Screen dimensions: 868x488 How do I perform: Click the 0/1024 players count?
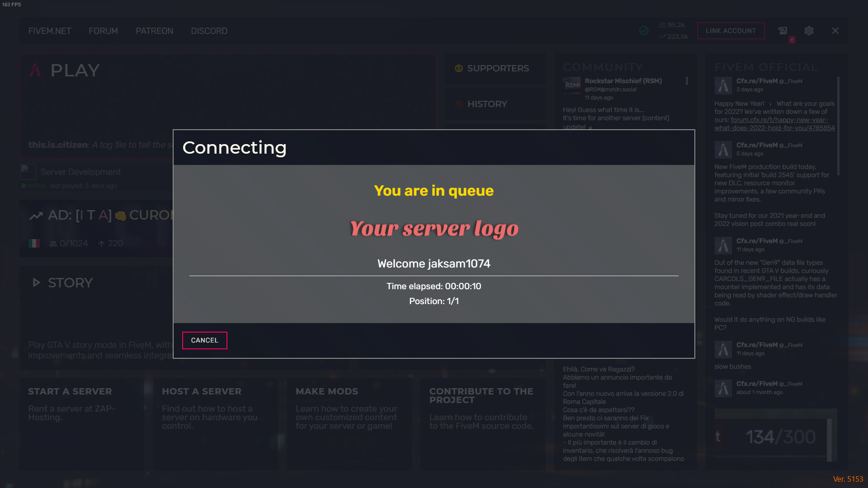69,244
